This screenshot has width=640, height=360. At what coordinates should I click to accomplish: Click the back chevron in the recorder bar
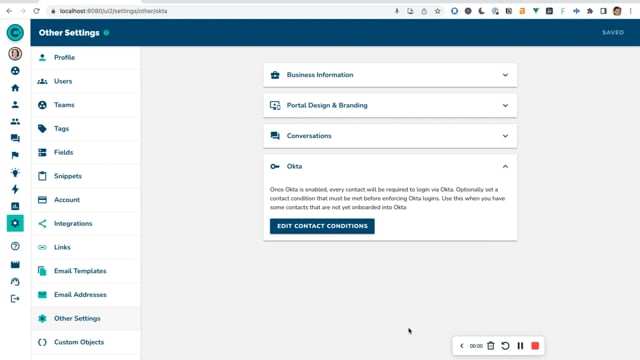[x=462, y=346]
